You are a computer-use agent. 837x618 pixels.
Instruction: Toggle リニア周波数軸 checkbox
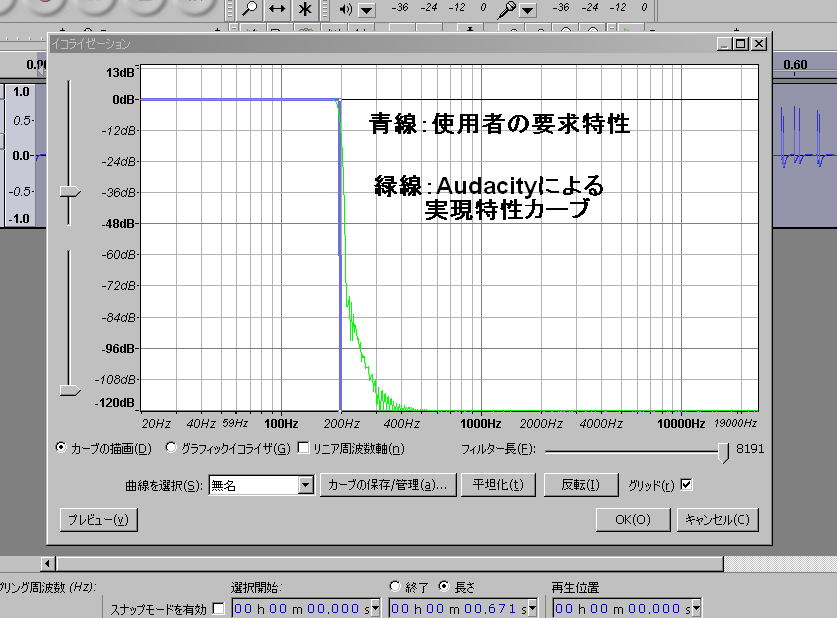click(303, 447)
